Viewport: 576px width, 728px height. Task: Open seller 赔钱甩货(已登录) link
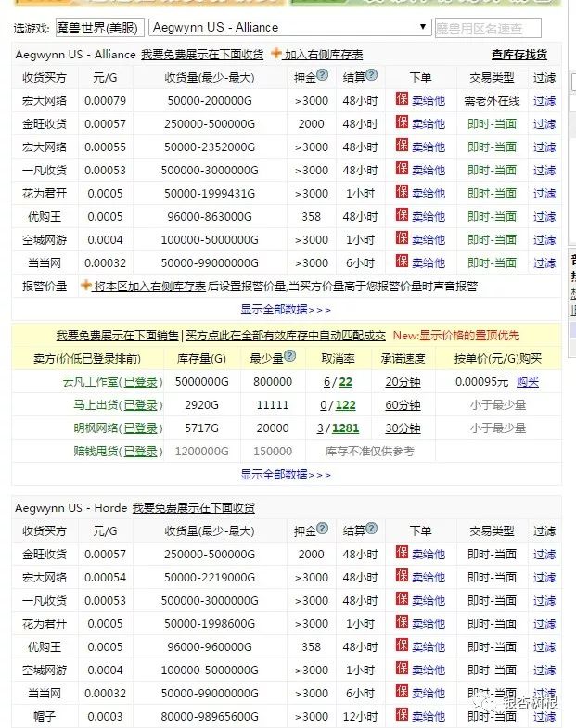(118, 452)
